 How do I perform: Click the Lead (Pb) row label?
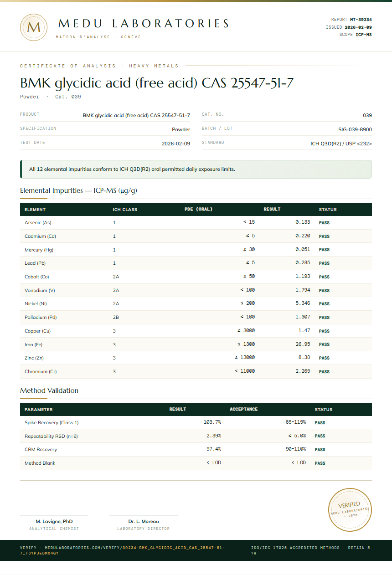point(35,263)
